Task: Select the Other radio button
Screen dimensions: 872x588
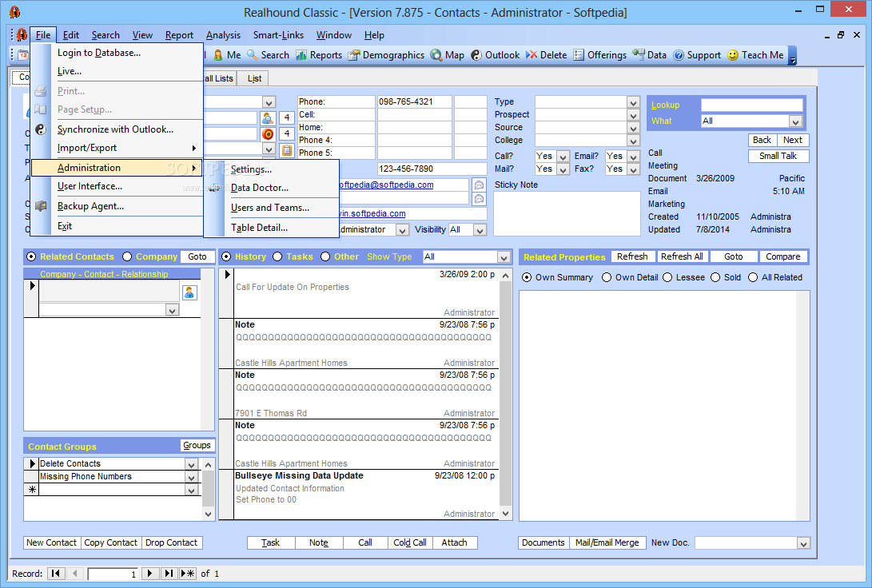Action: 325,256
